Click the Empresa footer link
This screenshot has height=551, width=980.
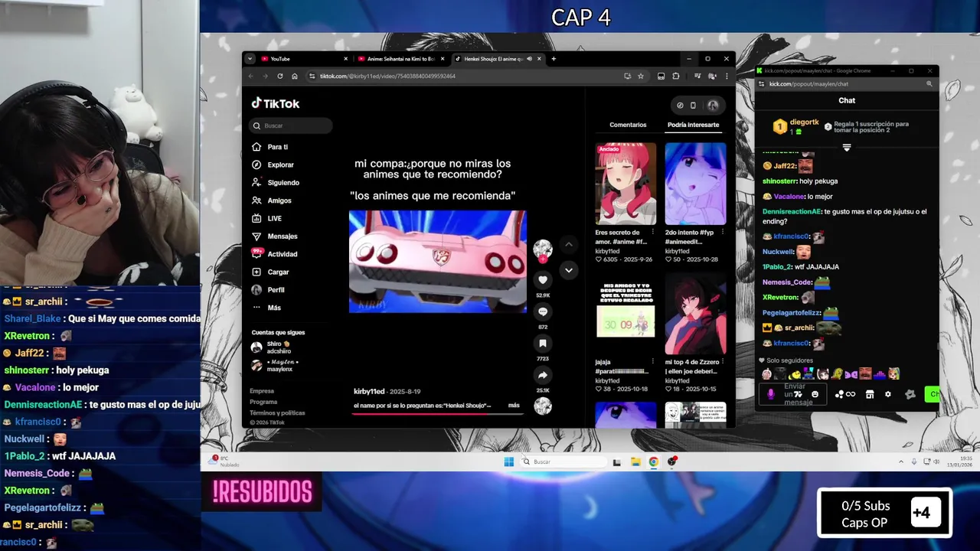pyautogui.click(x=262, y=391)
